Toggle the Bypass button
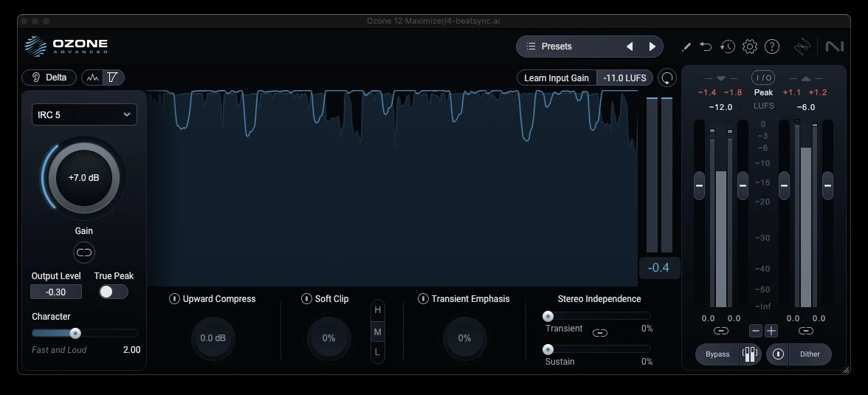This screenshot has width=868, height=395. pyautogui.click(x=717, y=354)
